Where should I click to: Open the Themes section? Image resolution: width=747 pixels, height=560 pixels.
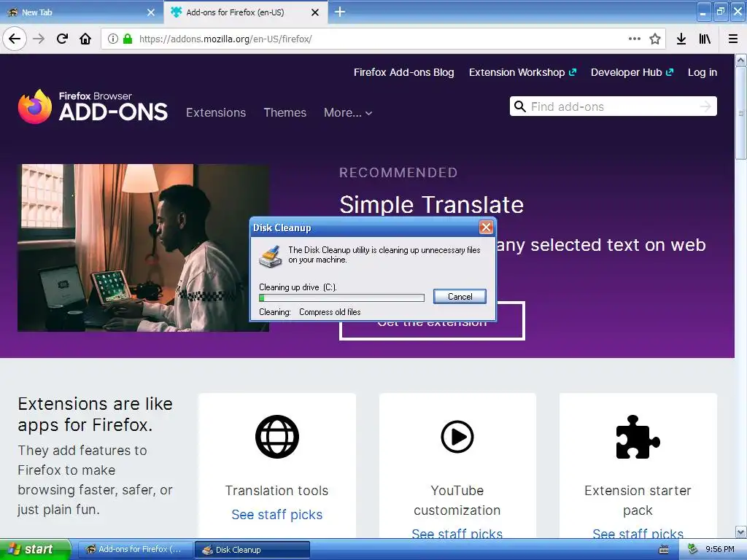[x=285, y=112]
